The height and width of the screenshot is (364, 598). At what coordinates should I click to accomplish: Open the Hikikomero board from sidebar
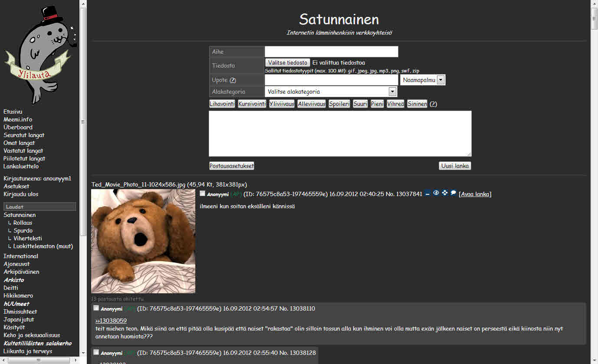(x=18, y=295)
